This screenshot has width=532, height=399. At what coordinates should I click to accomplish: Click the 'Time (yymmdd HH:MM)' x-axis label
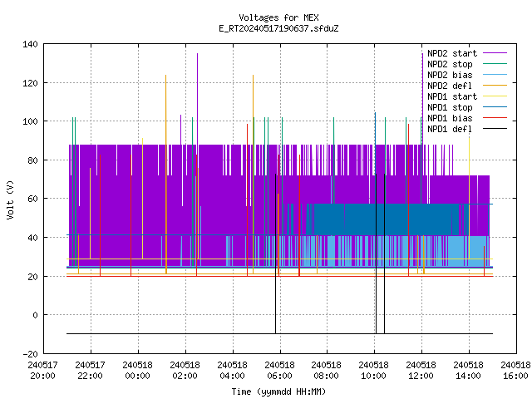(x=278, y=392)
